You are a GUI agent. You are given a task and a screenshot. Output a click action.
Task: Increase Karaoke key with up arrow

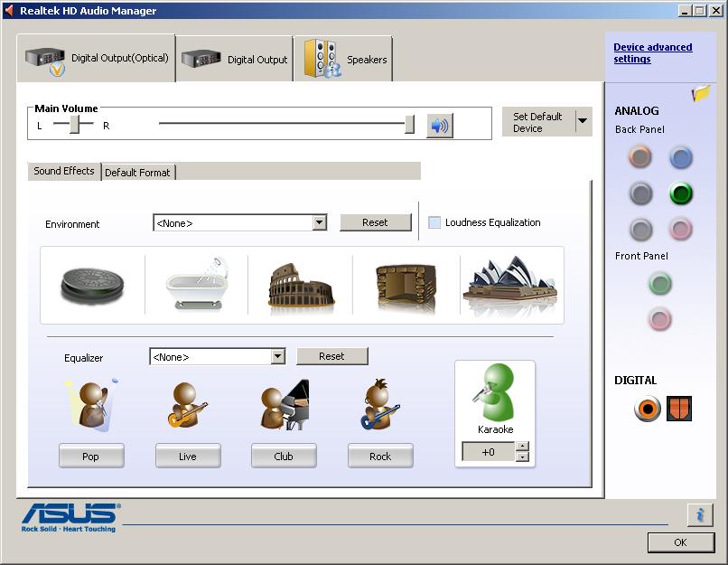pos(522,447)
